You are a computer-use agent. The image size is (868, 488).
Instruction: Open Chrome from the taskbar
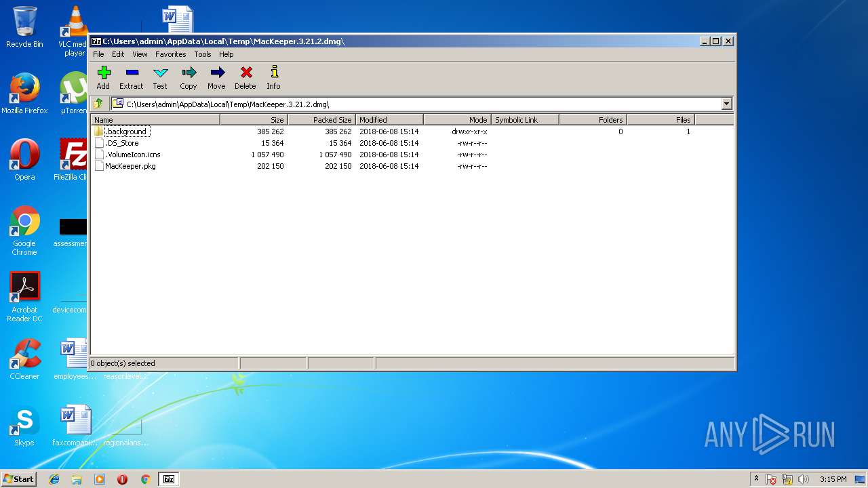click(x=145, y=479)
